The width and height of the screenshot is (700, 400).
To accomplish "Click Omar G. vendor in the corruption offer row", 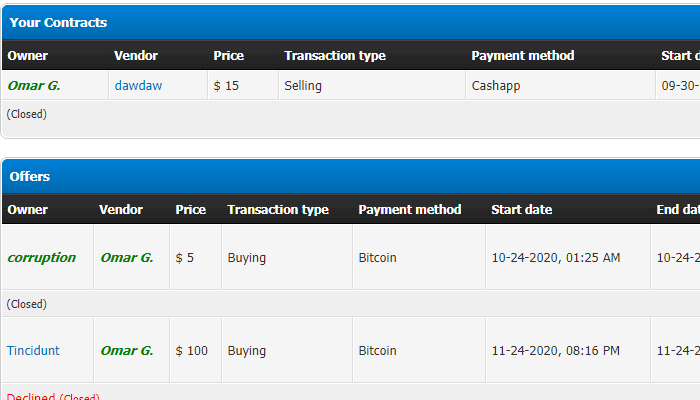I will 127,258.
